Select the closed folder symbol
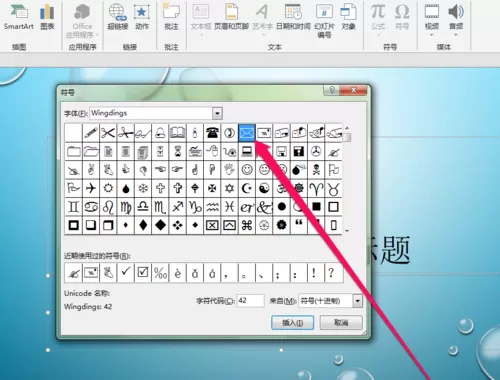The width and height of the screenshot is (500, 380). 74,152
